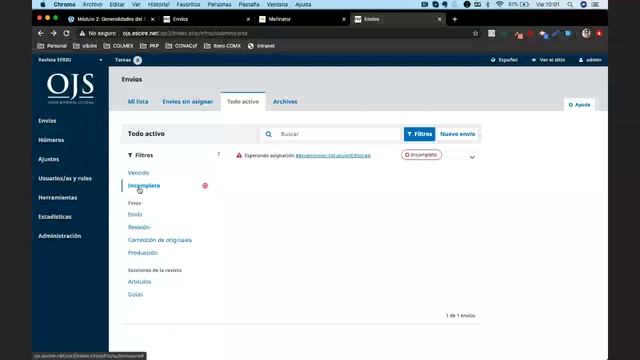Image resolution: width=640 pixels, height=360 pixels.
Task: Open Estadísticas in the sidebar
Action: click(x=55, y=217)
